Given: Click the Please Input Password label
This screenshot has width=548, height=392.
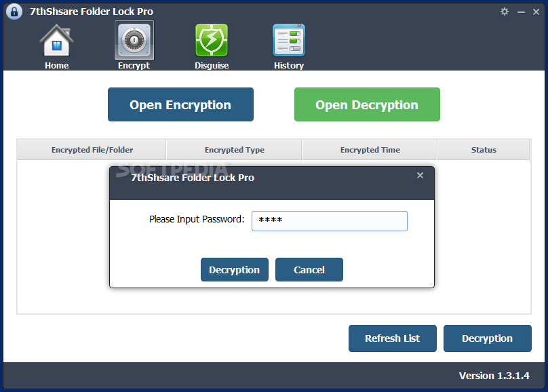Looking at the screenshot, I should coord(197,220).
